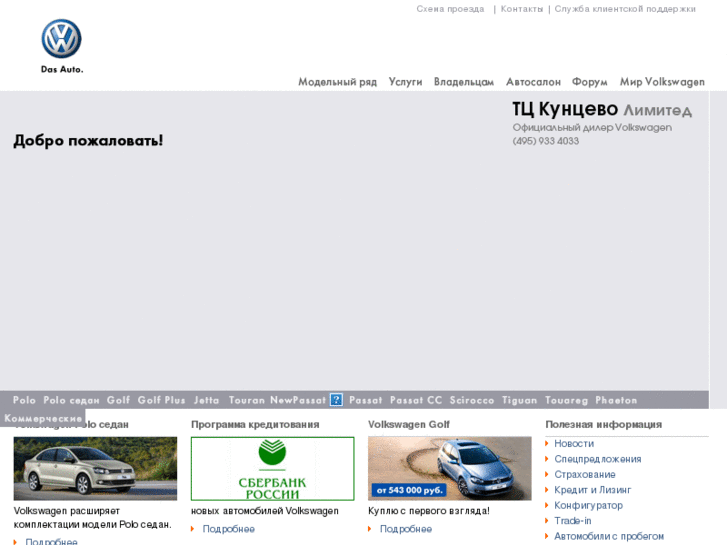Click the Volkswagen Golf heading
727x545 pixels.
409,424
